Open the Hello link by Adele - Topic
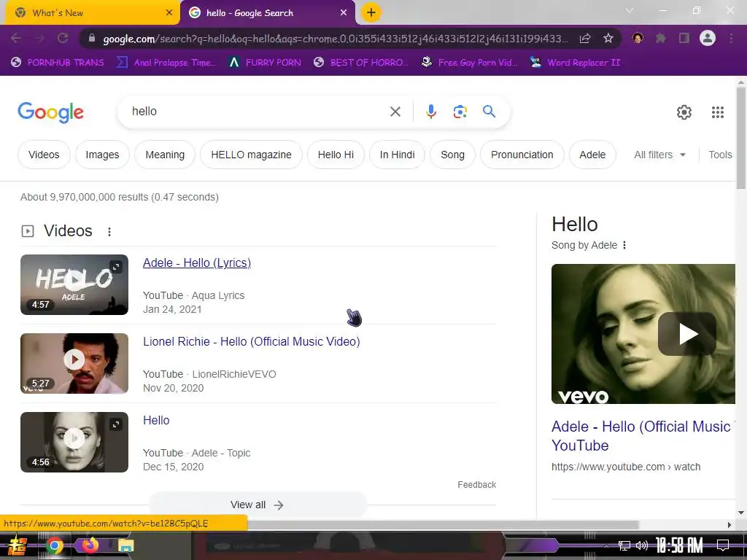The height and width of the screenshot is (560, 747). click(156, 420)
